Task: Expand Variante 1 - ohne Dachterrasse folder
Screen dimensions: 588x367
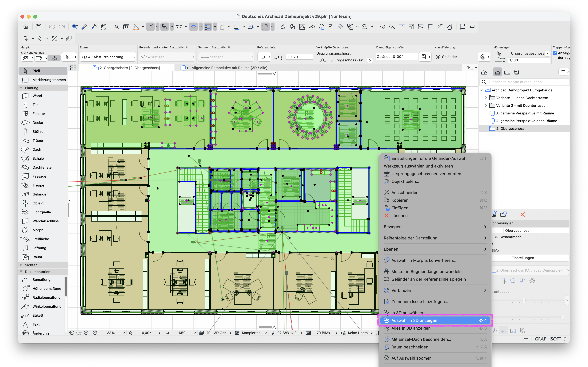Action: point(486,98)
